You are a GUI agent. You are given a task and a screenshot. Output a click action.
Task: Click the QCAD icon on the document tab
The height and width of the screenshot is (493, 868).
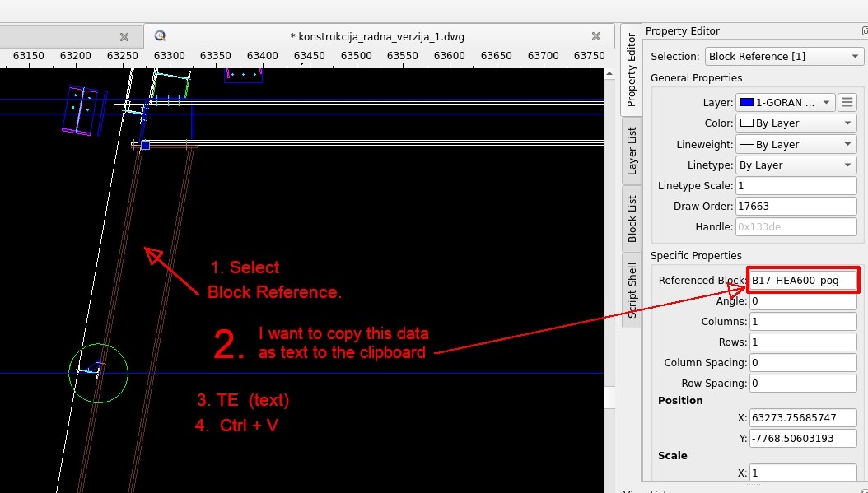coord(160,36)
